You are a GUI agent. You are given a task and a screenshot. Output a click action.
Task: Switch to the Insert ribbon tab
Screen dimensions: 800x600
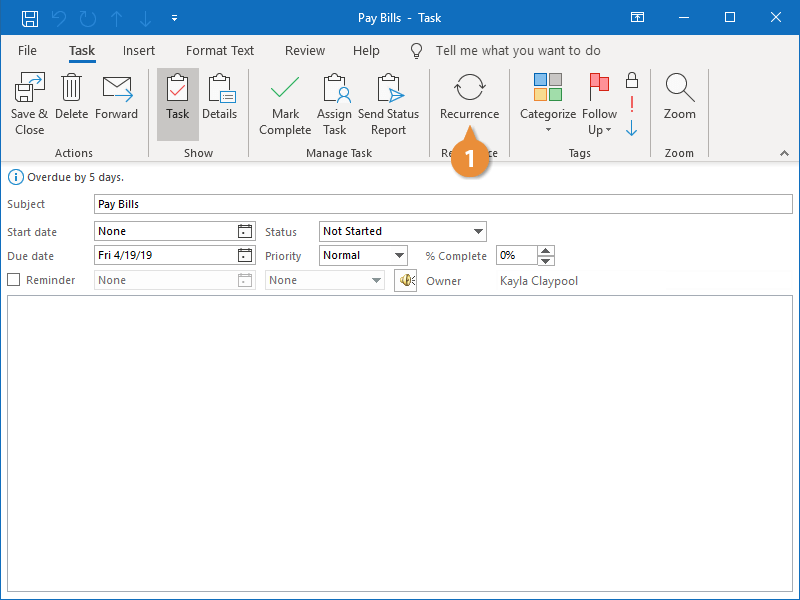coord(139,50)
